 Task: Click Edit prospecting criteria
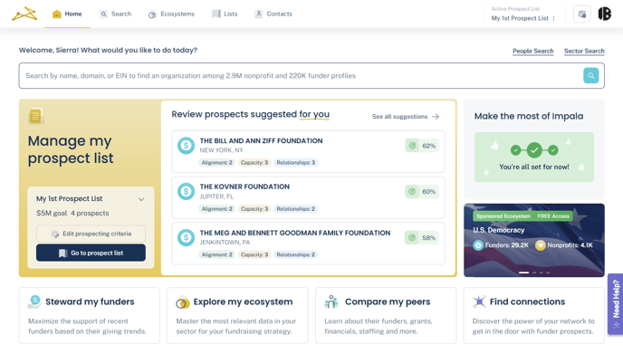(x=91, y=234)
